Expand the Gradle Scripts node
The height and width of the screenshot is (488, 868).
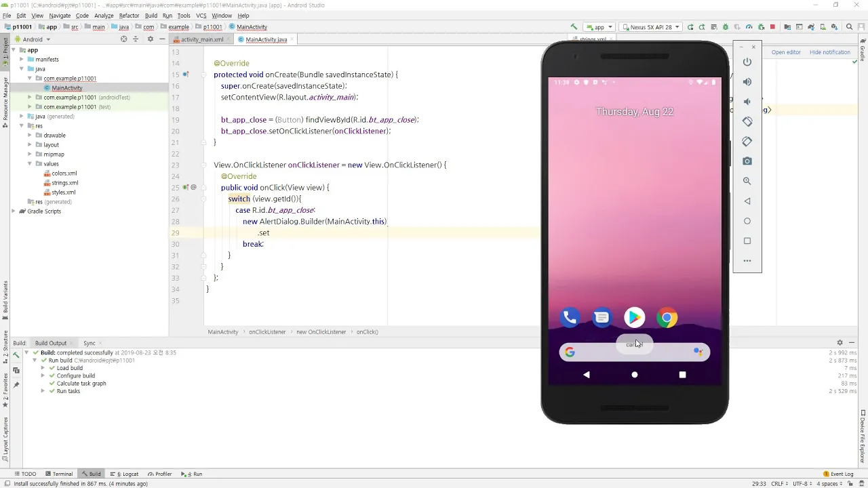tap(14, 211)
